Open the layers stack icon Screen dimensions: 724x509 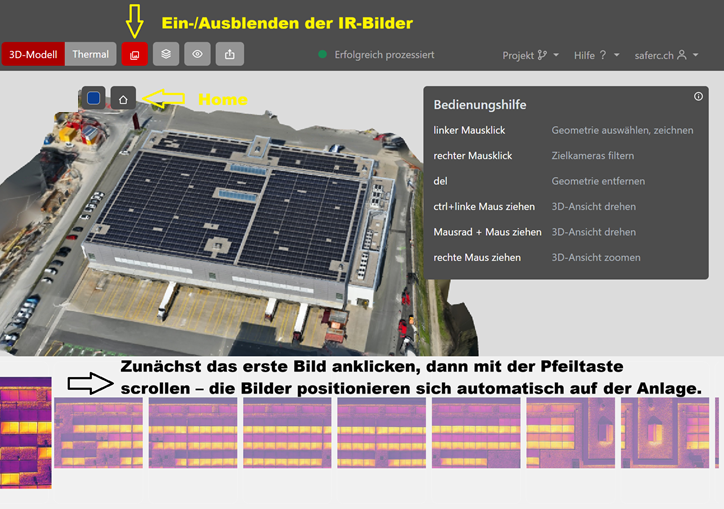pos(166,55)
